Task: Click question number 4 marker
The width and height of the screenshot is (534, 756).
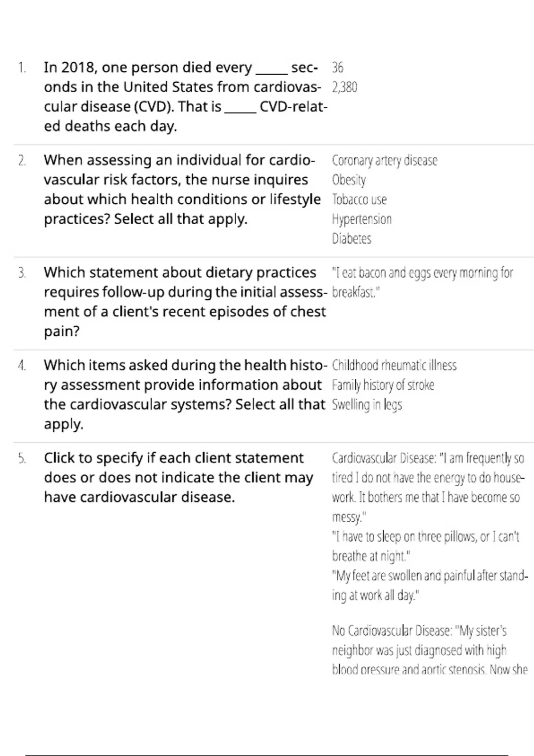Action: click(x=22, y=366)
